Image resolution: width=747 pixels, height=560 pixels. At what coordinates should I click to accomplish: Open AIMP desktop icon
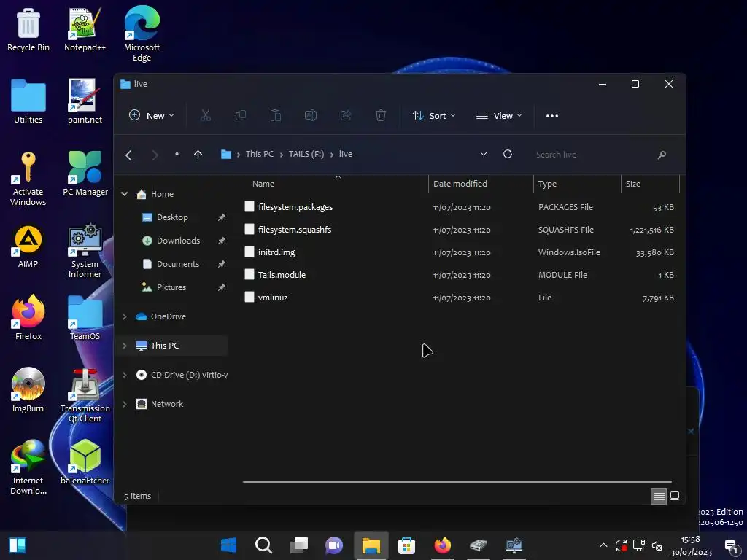[28, 246]
